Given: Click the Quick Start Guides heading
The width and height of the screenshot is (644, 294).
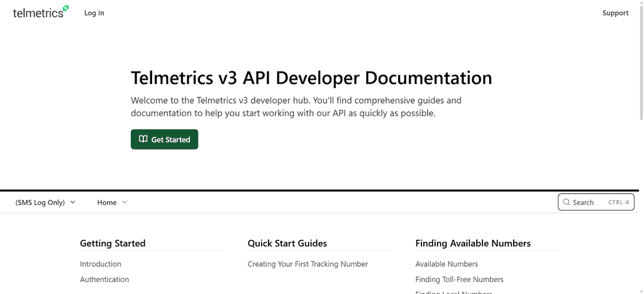Looking at the screenshot, I should point(287,243).
